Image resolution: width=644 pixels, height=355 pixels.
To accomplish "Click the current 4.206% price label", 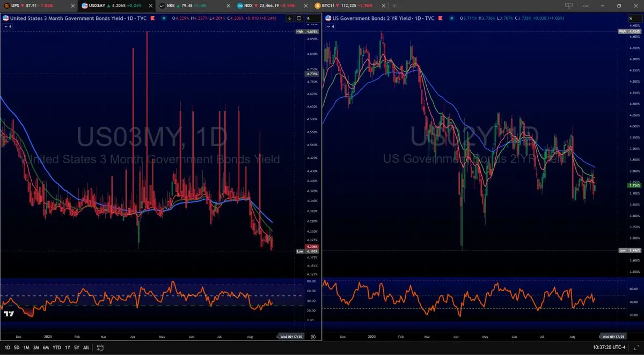I will coord(312,247).
